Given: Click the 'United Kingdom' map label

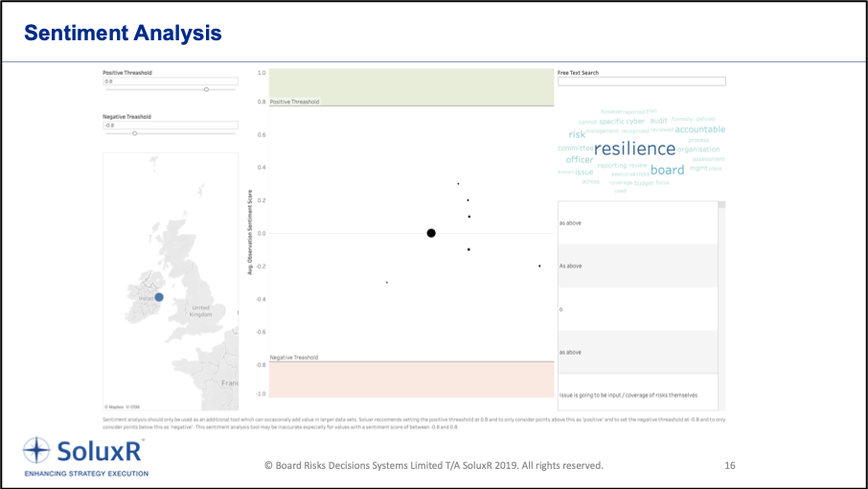Looking at the screenshot, I should point(200,312).
